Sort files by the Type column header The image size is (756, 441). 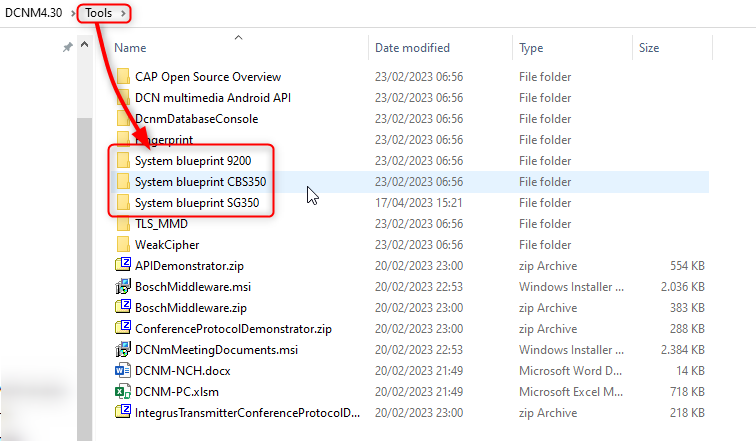[x=531, y=48]
